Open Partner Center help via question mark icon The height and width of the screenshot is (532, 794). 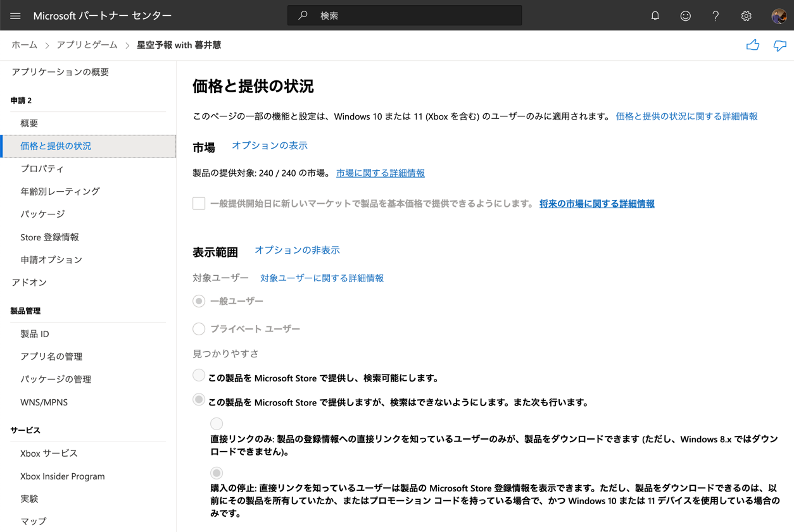[x=715, y=15]
